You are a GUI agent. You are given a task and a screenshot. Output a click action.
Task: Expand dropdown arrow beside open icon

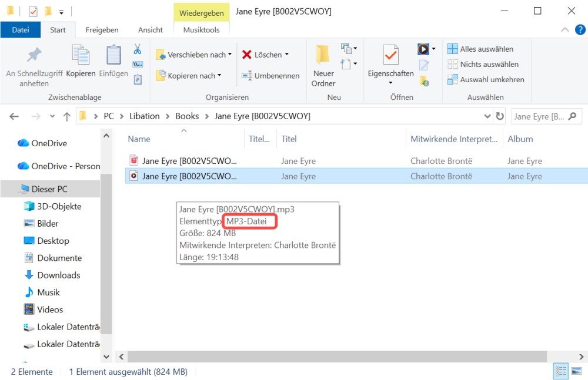[x=434, y=49]
